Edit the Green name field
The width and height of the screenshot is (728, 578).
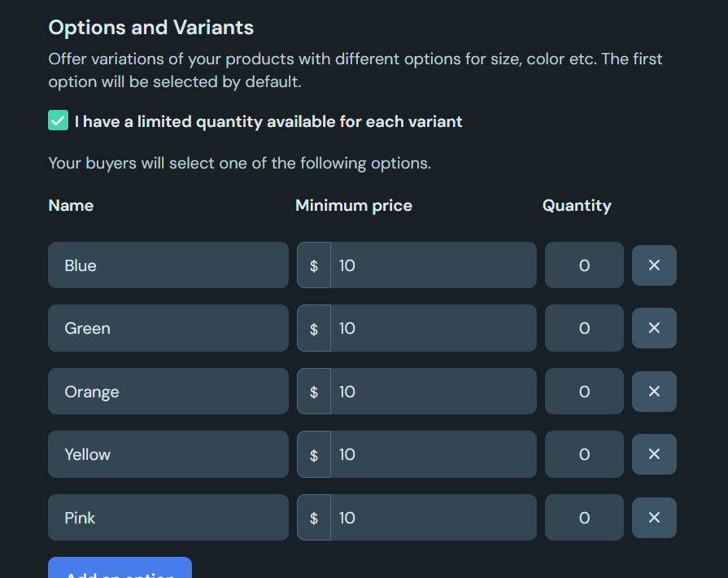168,328
